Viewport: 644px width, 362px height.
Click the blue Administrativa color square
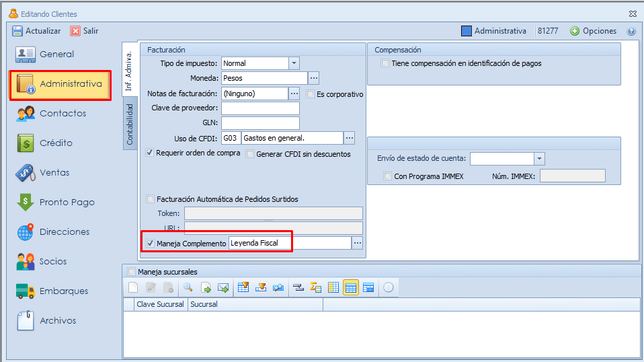click(467, 31)
